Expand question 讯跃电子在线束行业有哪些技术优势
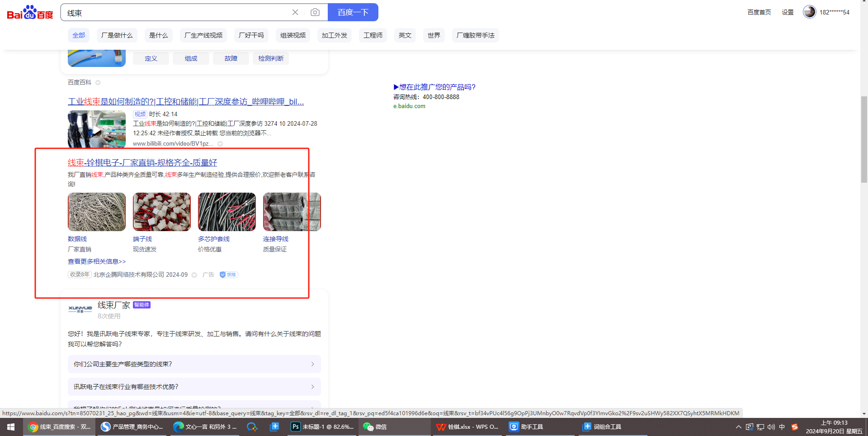This screenshot has width=868, height=436. click(x=194, y=387)
